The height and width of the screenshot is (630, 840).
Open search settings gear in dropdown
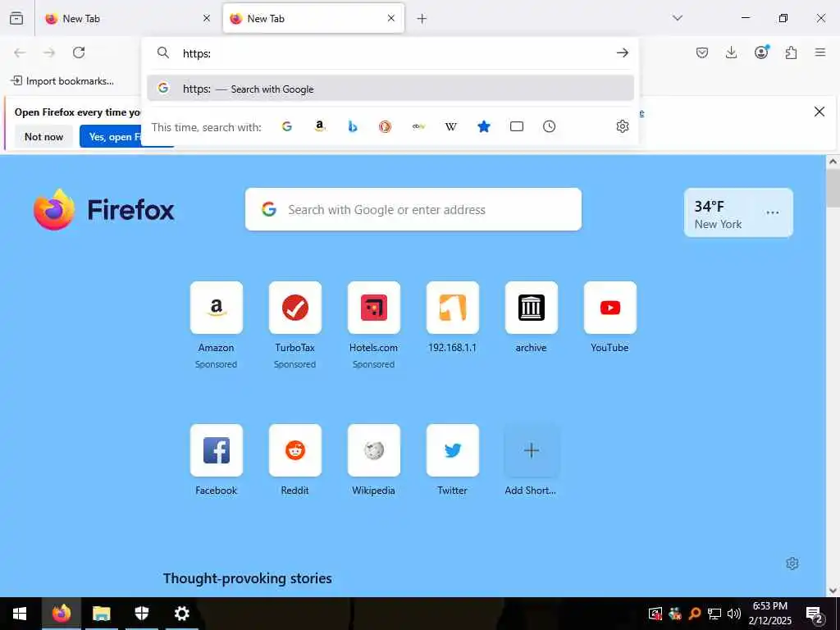point(622,126)
